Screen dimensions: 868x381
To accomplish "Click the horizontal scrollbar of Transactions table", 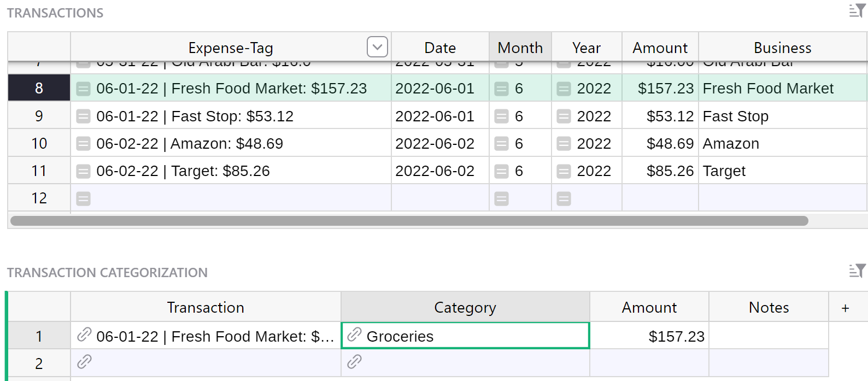I will (x=409, y=221).
